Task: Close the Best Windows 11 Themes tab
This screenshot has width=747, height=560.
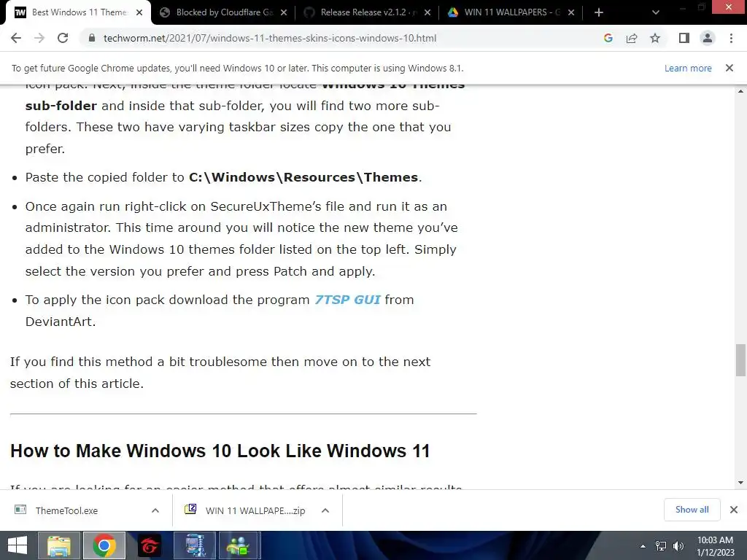Action: point(139,12)
